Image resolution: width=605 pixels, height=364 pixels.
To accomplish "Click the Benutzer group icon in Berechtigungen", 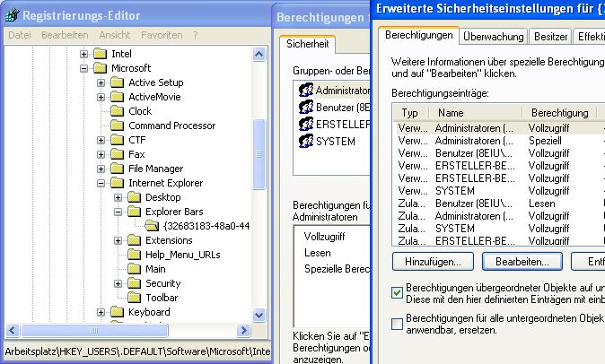I will click(306, 107).
